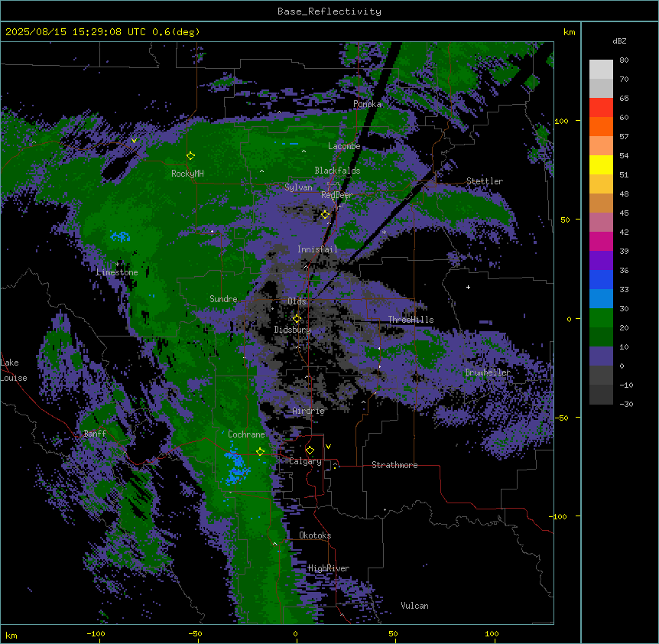
Task: Click the RedDeer city label
Action: (x=336, y=195)
